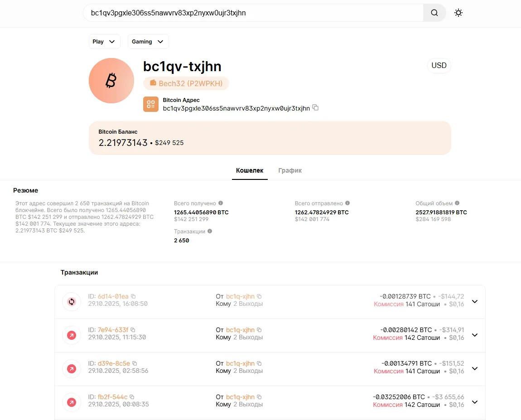
Task: Expand transaction d39e-8c5e details chevron
Action: click(475, 368)
